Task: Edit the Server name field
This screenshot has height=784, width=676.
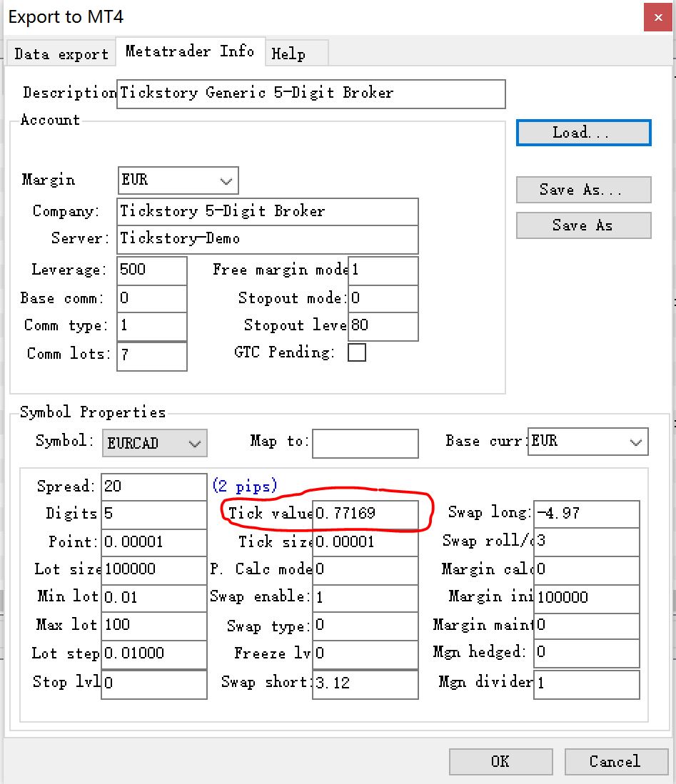Action: 267,239
